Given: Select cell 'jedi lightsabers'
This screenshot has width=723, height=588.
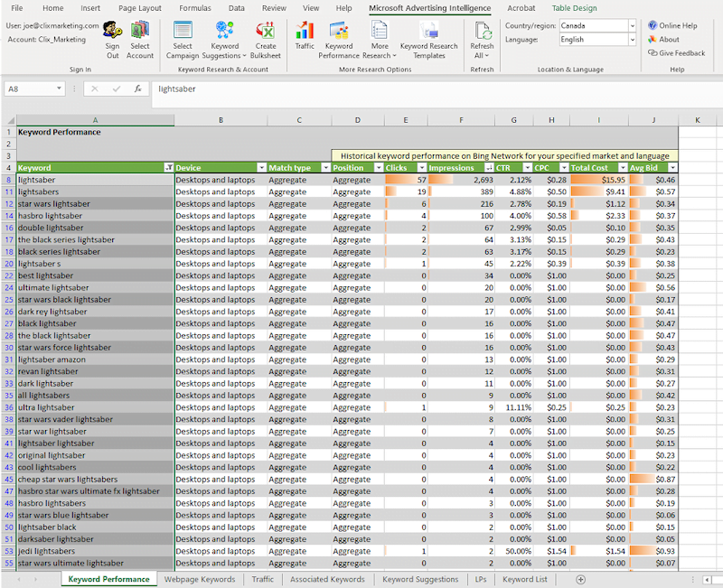Looking at the screenshot, I should [96, 551].
